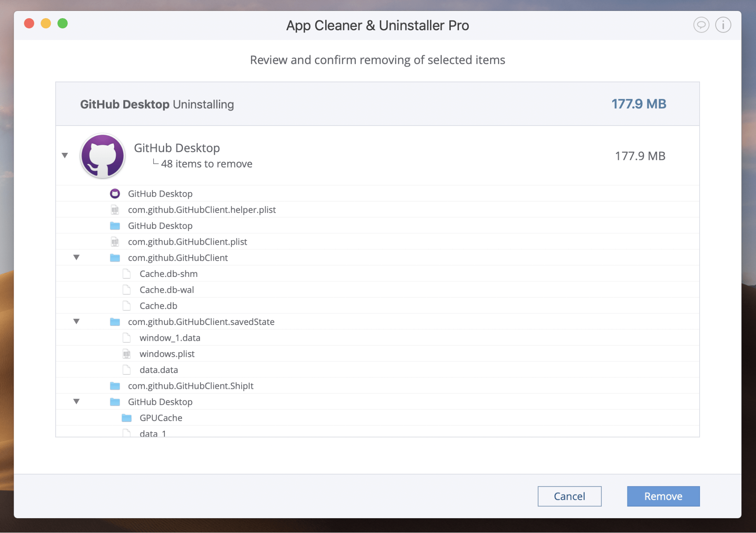Select the Cache.db file row

[x=377, y=306]
